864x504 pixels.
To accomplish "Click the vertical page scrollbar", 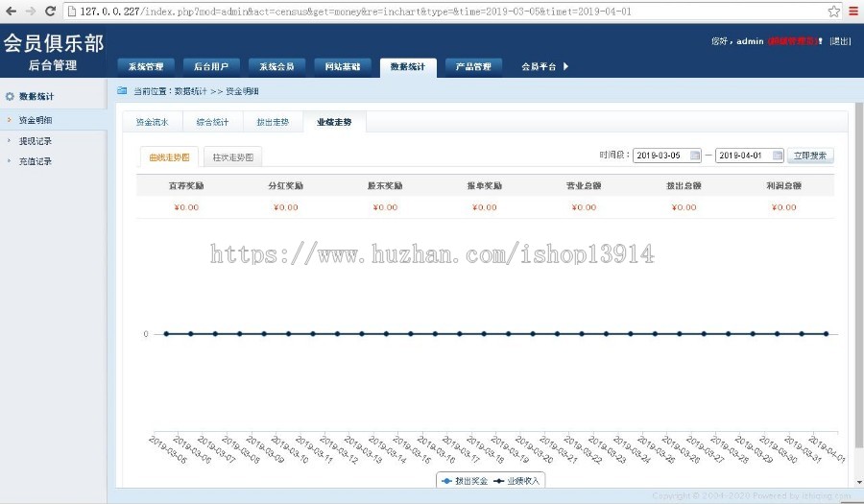I will [x=859, y=276].
